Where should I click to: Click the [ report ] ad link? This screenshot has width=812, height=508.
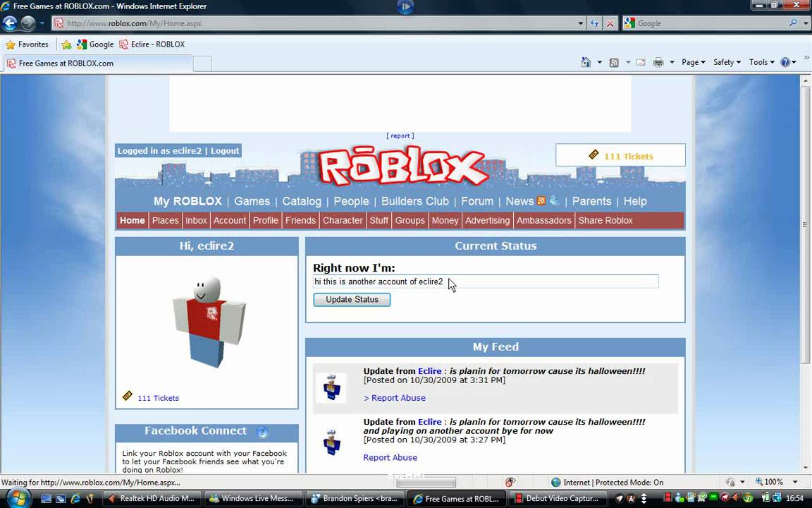pyautogui.click(x=400, y=135)
